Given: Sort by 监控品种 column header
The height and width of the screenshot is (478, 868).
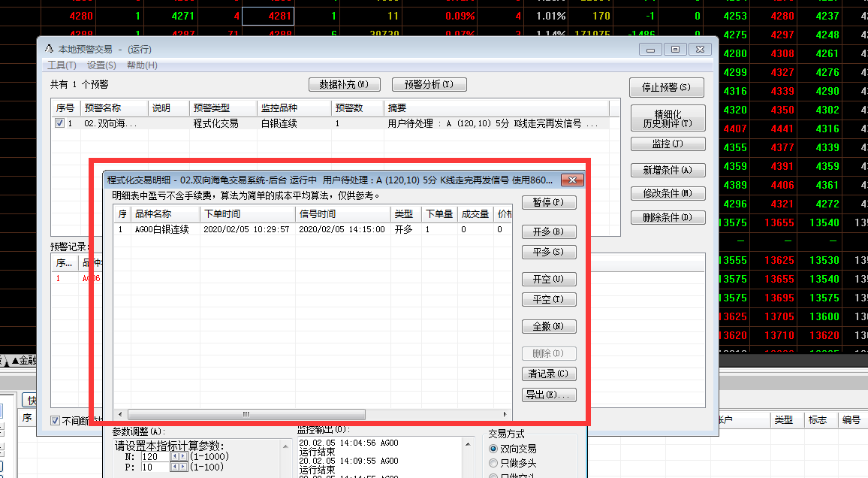Looking at the screenshot, I should [x=294, y=108].
